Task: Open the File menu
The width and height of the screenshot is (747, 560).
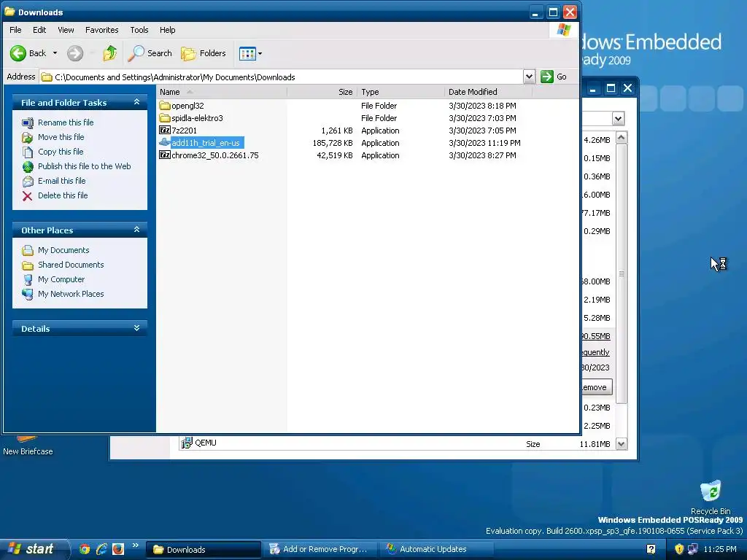Action: (15, 30)
